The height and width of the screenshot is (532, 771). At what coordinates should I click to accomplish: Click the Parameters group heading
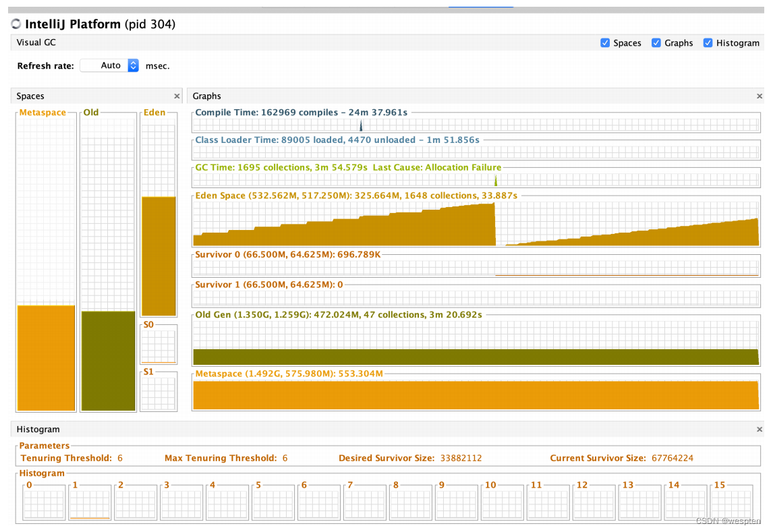click(x=45, y=446)
